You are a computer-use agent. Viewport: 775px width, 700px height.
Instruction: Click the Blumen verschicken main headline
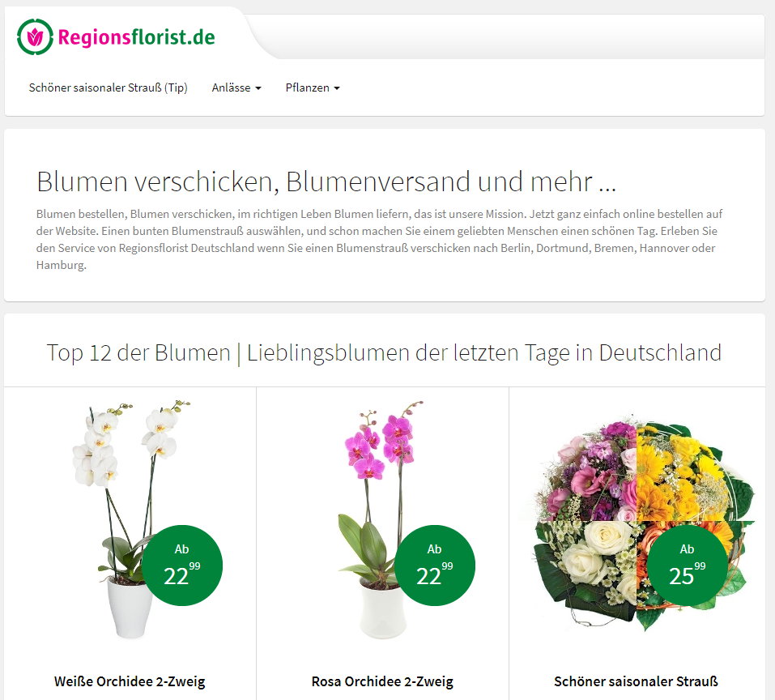pos(326,181)
